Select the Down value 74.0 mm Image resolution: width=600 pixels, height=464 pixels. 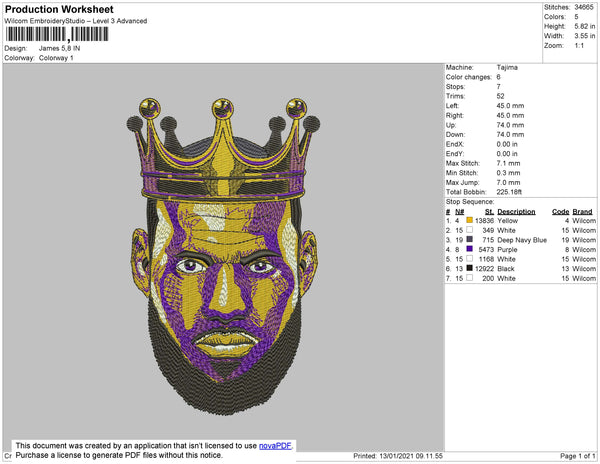pyautogui.click(x=510, y=135)
